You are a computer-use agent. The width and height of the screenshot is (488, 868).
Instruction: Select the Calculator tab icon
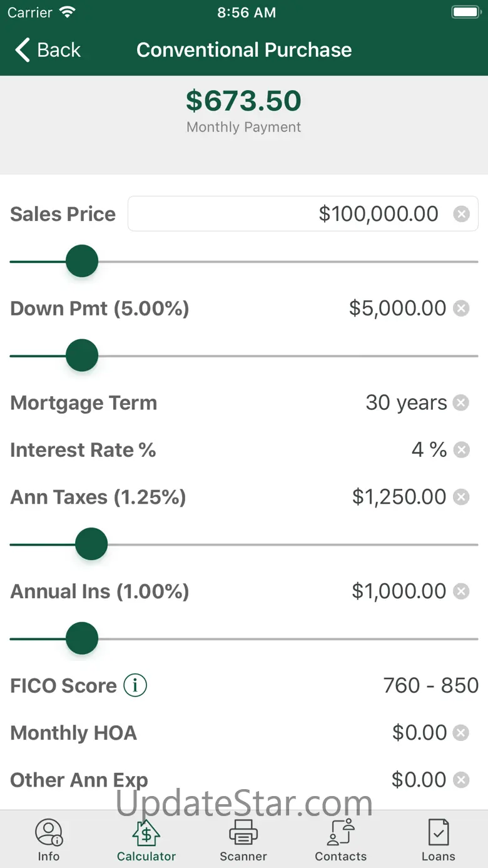(146, 832)
